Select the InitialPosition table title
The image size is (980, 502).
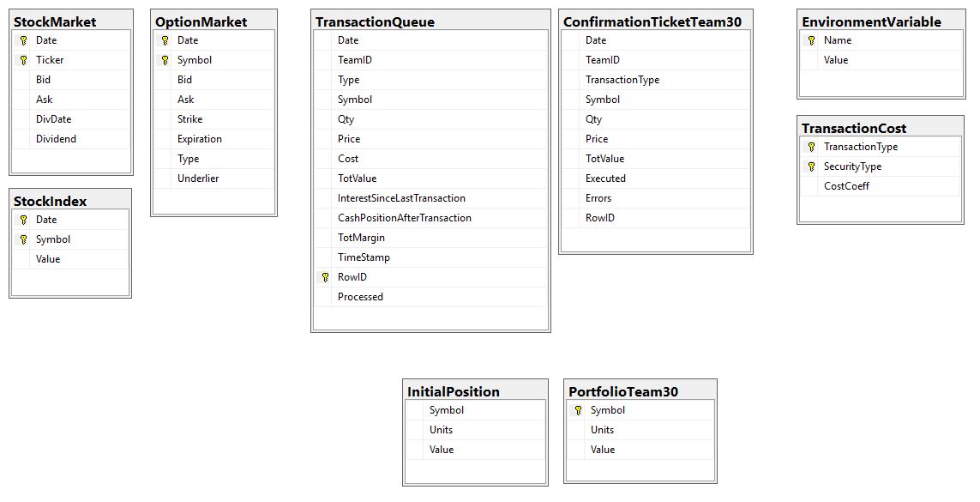pyautogui.click(x=453, y=391)
